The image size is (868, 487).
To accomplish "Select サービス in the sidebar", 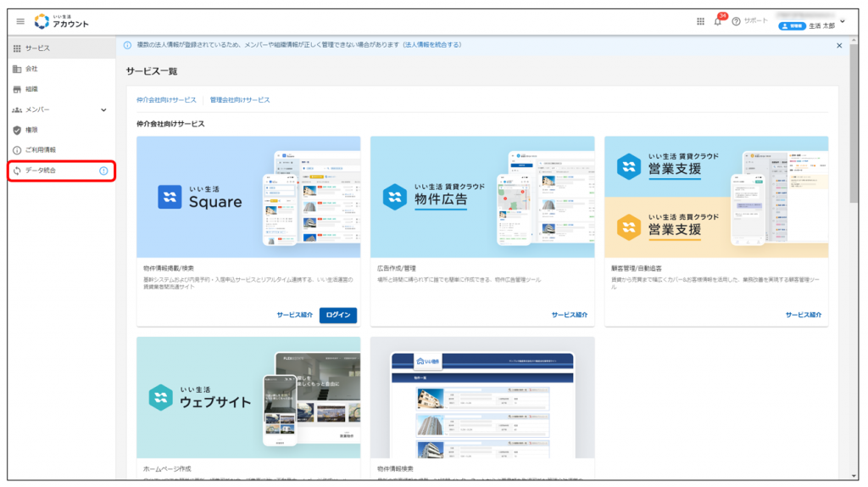I will [x=61, y=48].
